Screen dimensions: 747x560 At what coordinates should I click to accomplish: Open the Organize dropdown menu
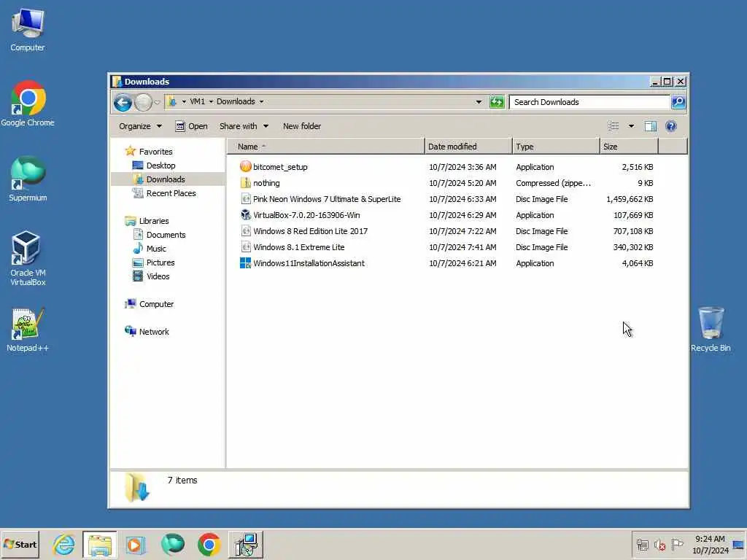click(x=141, y=126)
